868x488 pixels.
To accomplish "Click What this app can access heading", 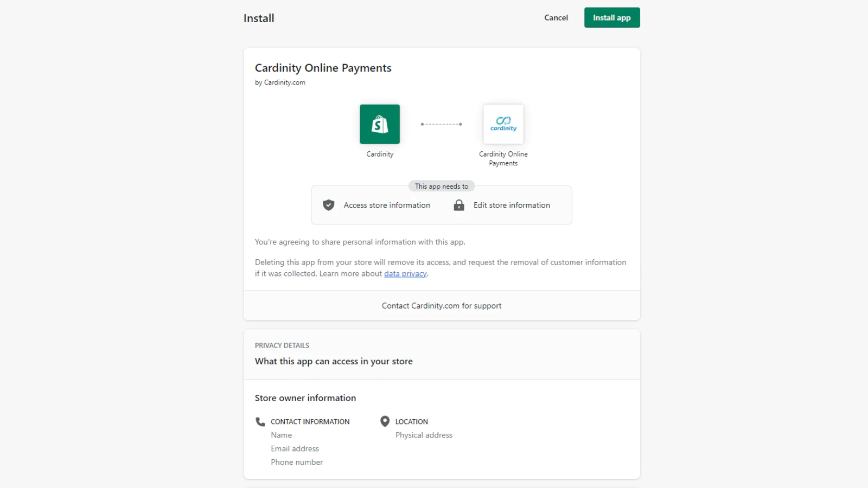I will (334, 361).
